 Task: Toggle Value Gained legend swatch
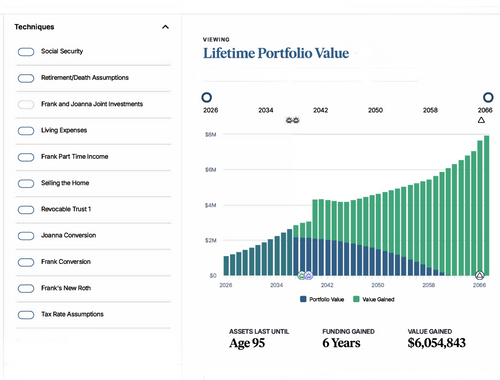click(x=356, y=299)
